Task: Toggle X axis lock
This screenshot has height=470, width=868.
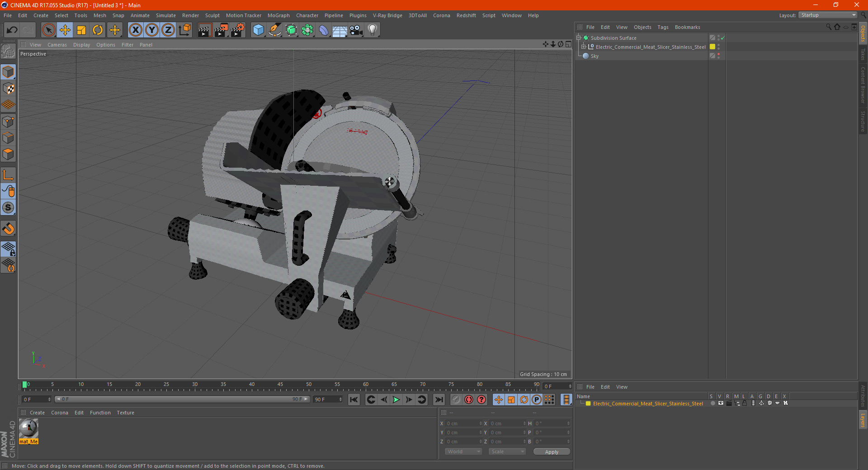Action: [x=135, y=30]
